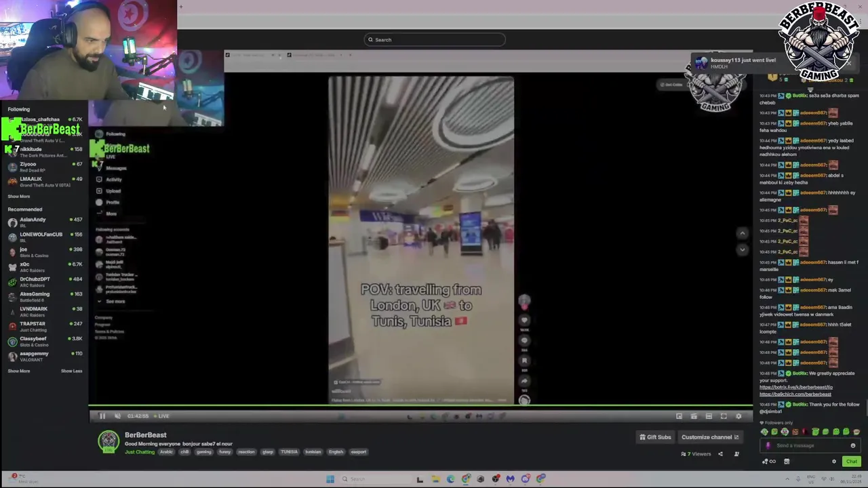Click the gaming tag
This screenshot has width=868, height=488.
pos(204,452)
